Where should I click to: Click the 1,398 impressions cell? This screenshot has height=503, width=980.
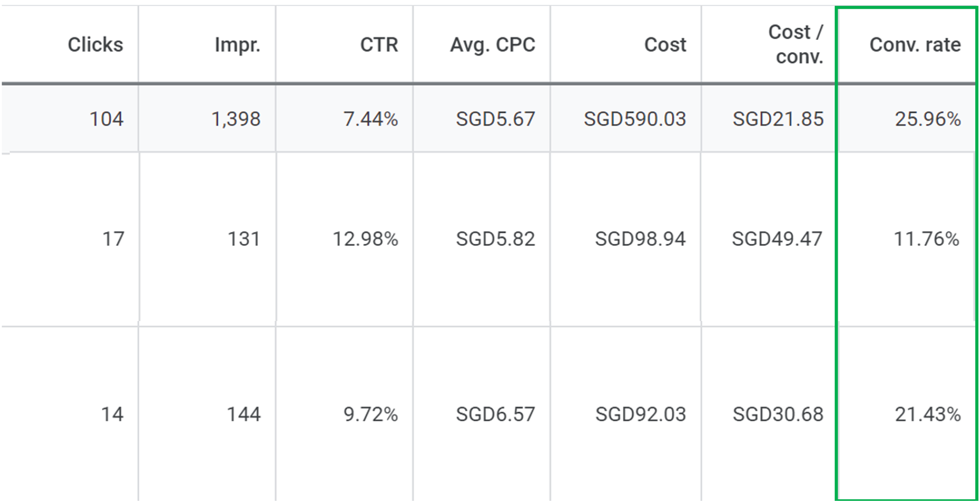tap(236, 119)
